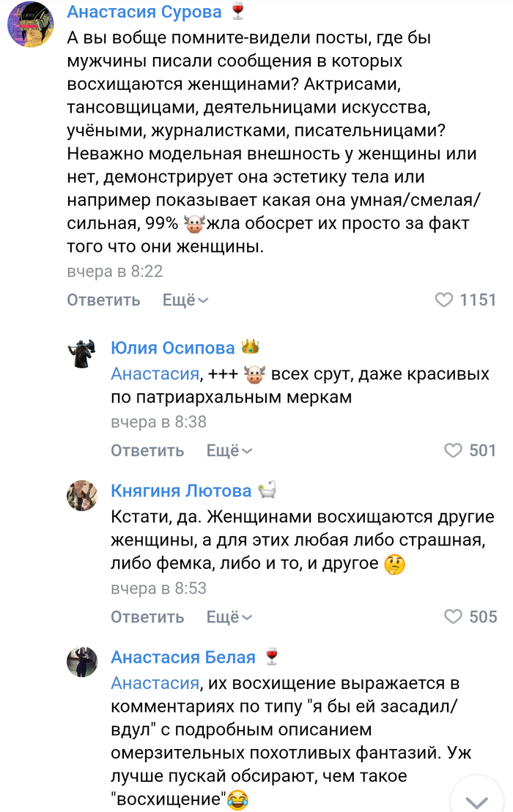Open Княгиня Лютова's profile avatar
513x812 pixels.
pyautogui.click(x=82, y=496)
